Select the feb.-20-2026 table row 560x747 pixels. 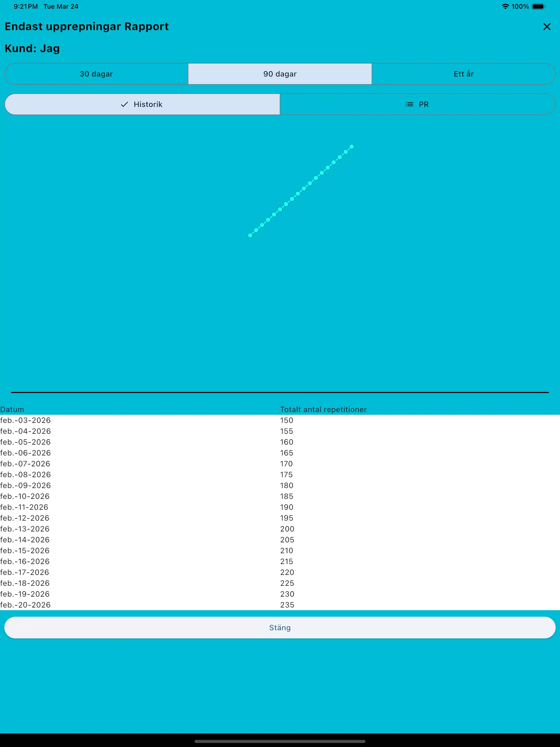click(x=26, y=604)
